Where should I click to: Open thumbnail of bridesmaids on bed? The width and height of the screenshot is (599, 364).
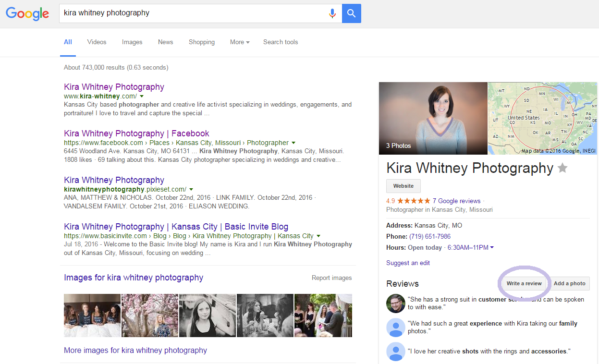[x=92, y=315]
